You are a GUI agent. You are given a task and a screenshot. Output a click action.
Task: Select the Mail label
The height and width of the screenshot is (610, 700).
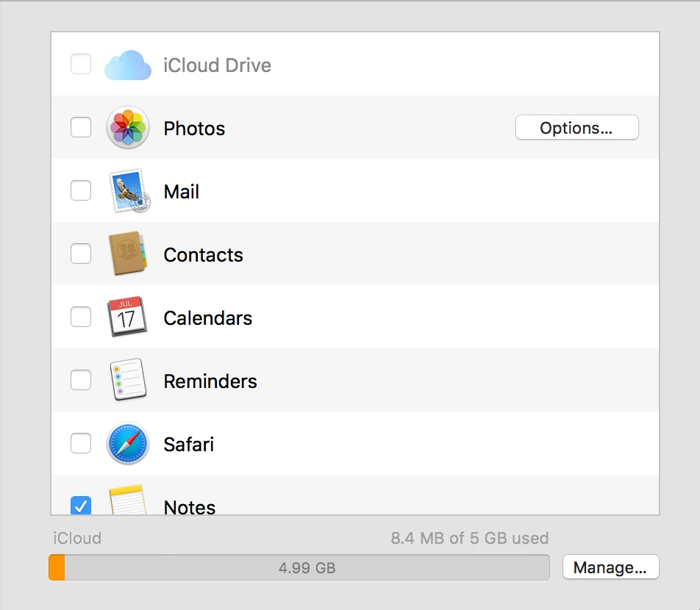point(181,192)
